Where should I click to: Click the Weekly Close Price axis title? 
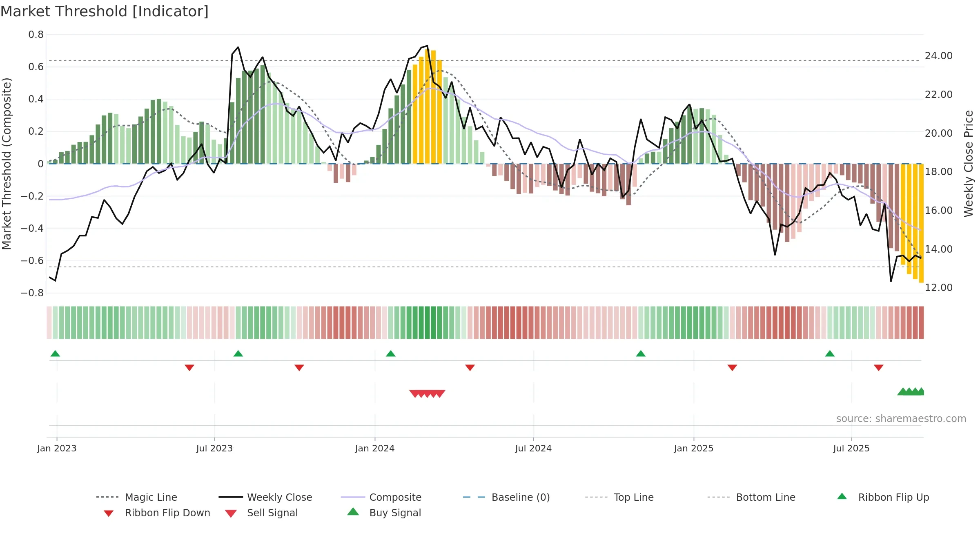click(969, 163)
